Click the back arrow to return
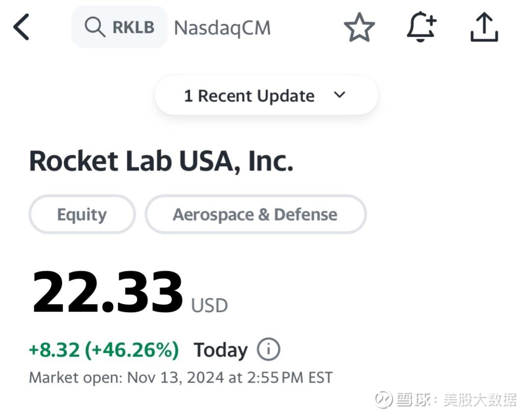The height and width of the screenshot is (416, 532). point(21,27)
